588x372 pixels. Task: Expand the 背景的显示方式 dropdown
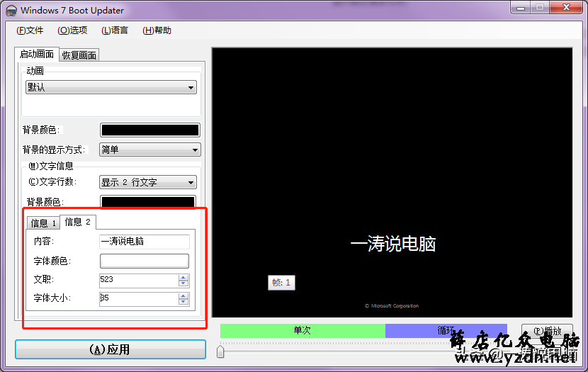(150, 150)
